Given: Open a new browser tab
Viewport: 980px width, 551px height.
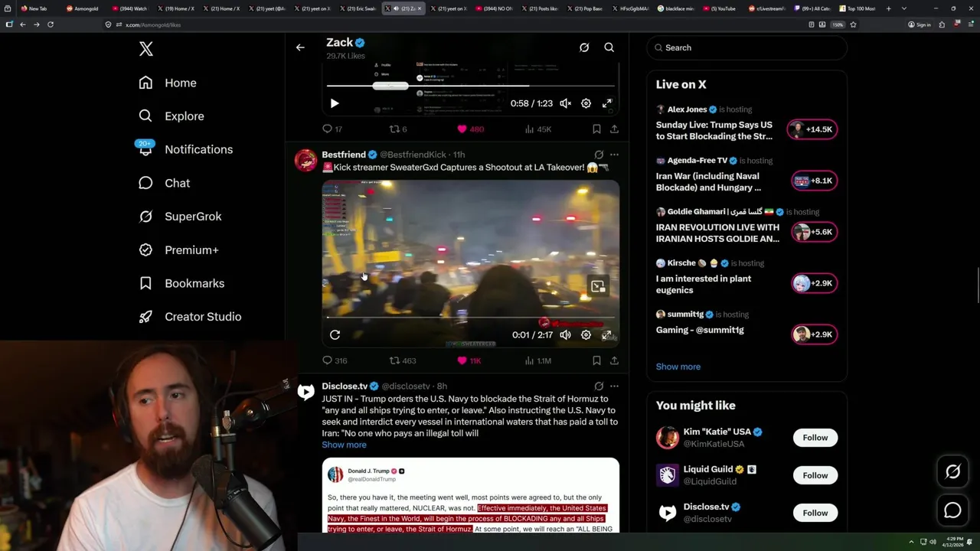Looking at the screenshot, I should tap(888, 8).
